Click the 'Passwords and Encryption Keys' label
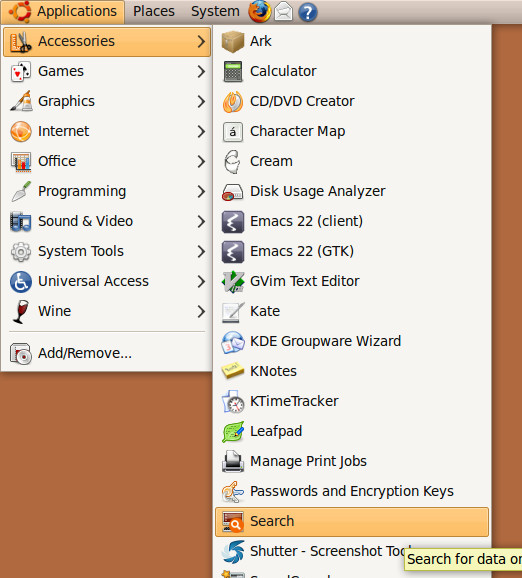Image resolution: width=522 pixels, height=578 pixels. pyautogui.click(x=352, y=492)
